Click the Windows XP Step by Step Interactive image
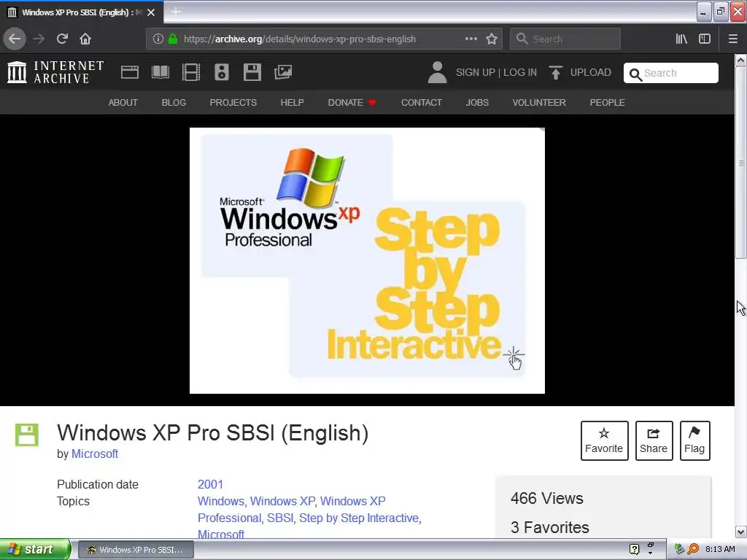The image size is (747, 560). (x=367, y=260)
